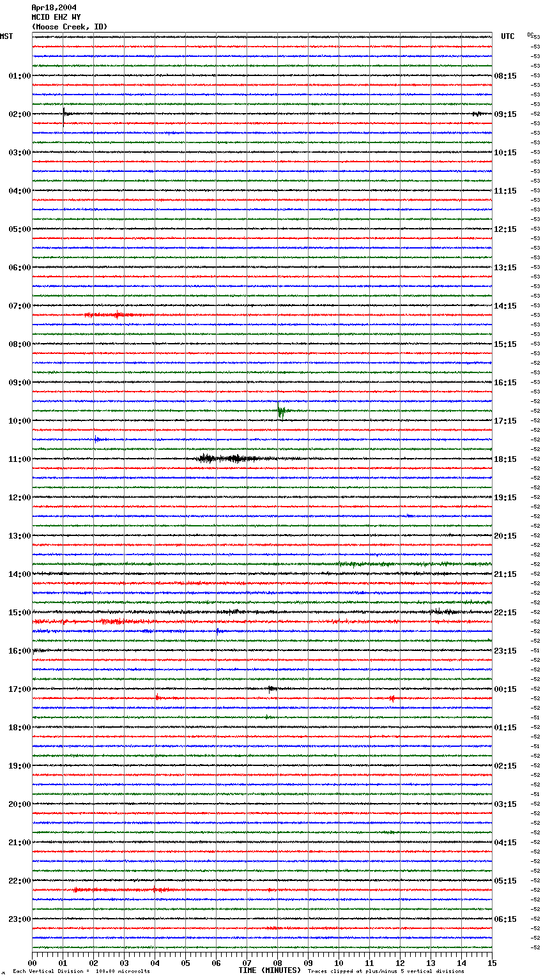Click the 23:15 UTC time label

pyautogui.click(x=505, y=651)
